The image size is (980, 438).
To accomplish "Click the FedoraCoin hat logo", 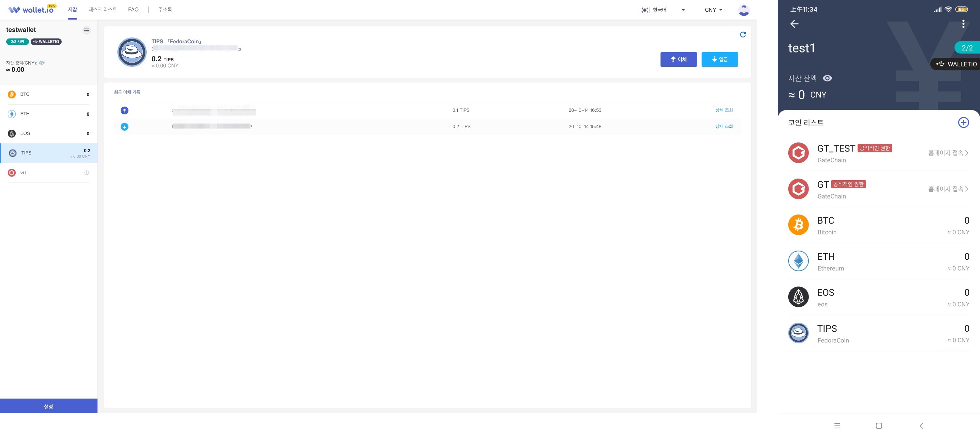I will click(132, 52).
